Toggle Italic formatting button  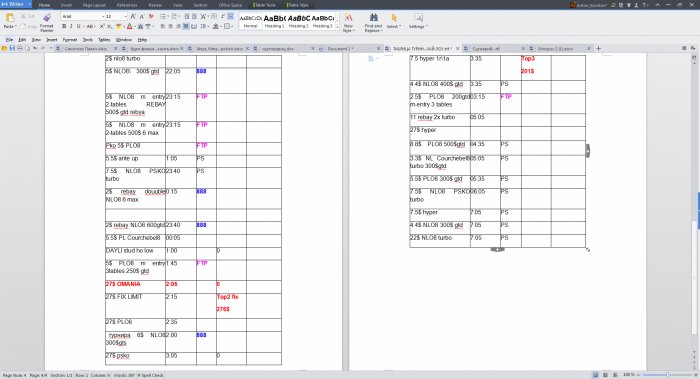click(x=71, y=26)
